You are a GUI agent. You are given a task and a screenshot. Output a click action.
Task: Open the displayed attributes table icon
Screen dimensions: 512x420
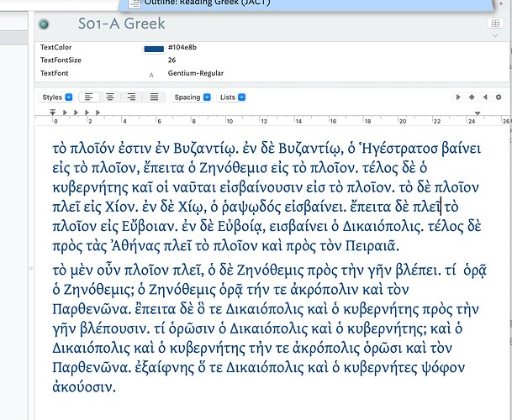495,24
